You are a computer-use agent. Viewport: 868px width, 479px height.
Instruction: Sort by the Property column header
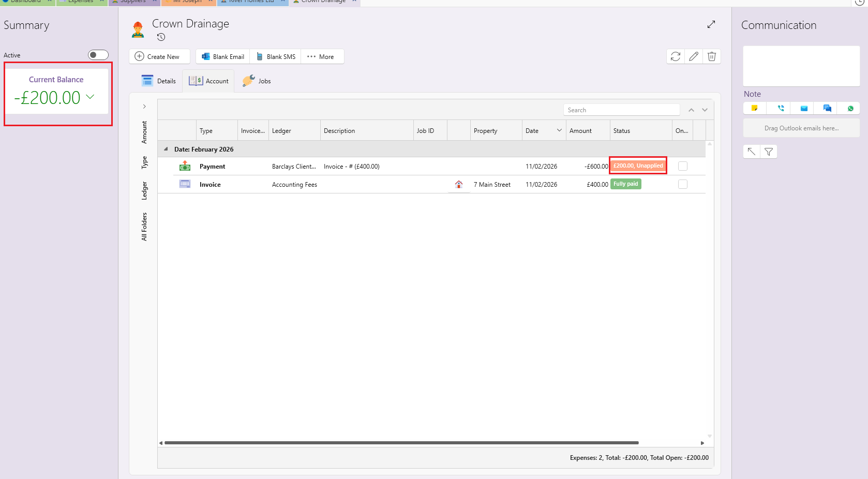(497, 131)
